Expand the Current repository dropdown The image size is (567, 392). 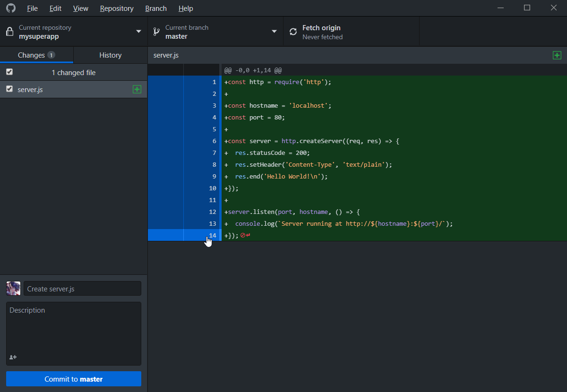coord(74,32)
